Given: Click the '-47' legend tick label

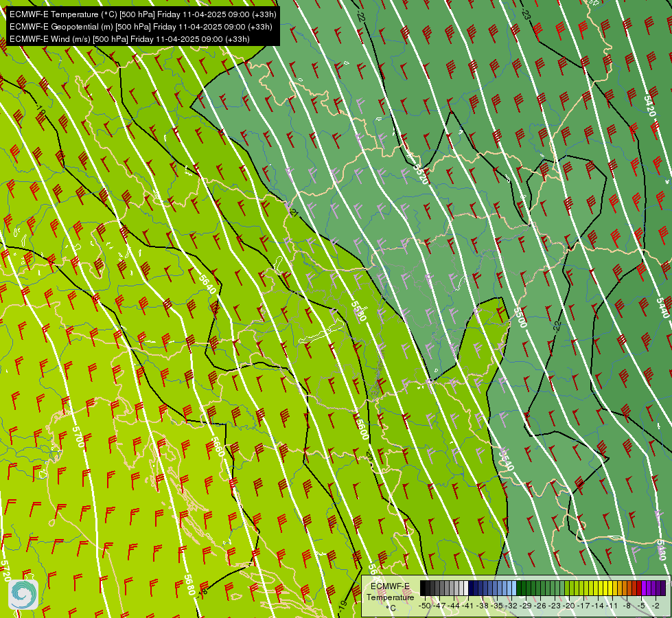Looking at the screenshot, I should point(439,606).
